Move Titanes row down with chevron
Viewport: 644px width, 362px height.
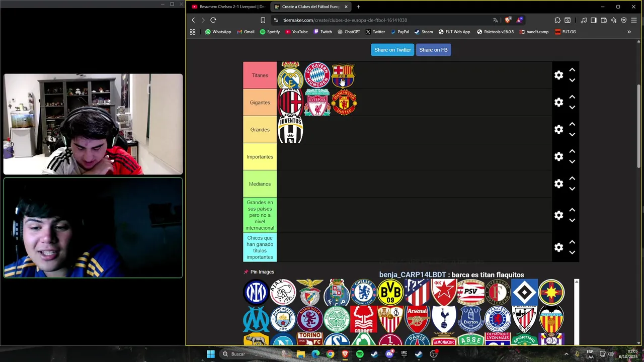coord(572,80)
